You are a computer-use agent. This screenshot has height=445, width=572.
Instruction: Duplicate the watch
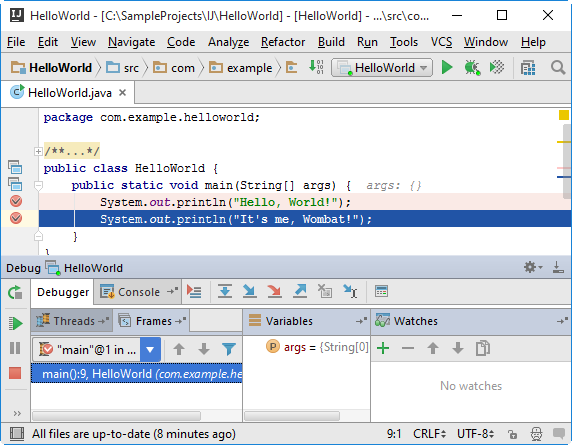click(483, 348)
